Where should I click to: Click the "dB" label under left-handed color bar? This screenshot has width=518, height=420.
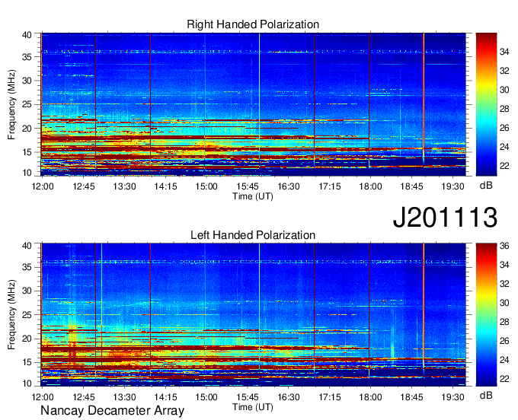pyautogui.click(x=486, y=396)
